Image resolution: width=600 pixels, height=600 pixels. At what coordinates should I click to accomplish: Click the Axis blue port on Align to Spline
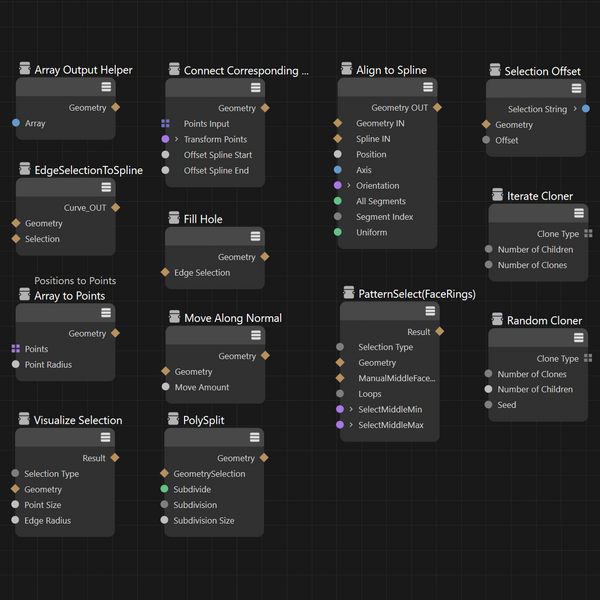point(338,170)
